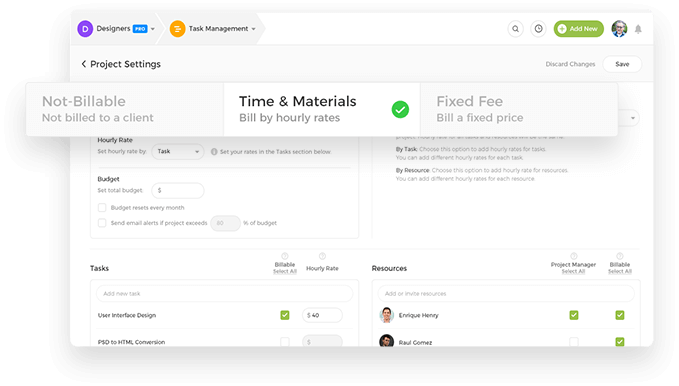This screenshot has height=386, width=679.
Task: Click the Add New green button
Action: (579, 29)
